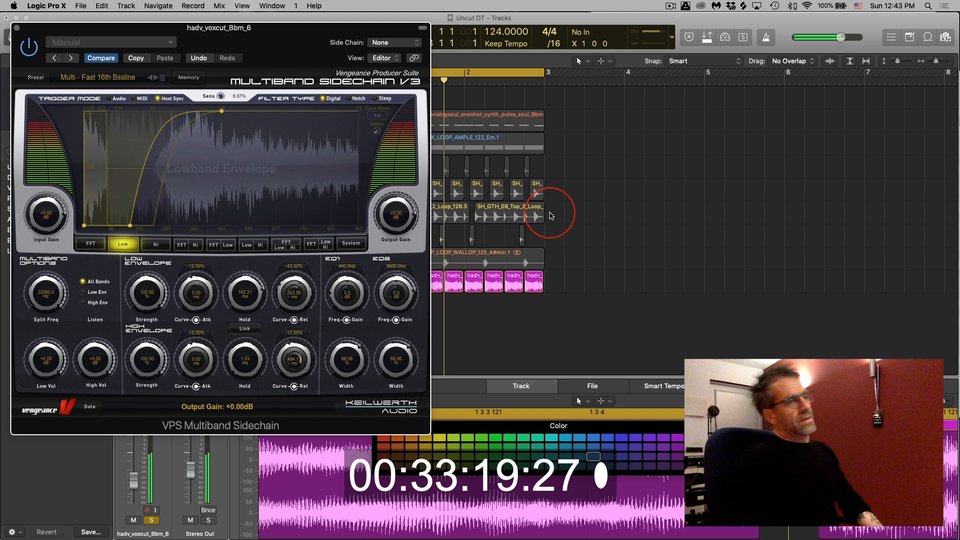Click the Offset icon in envelope display

pyautogui.click(x=377, y=130)
